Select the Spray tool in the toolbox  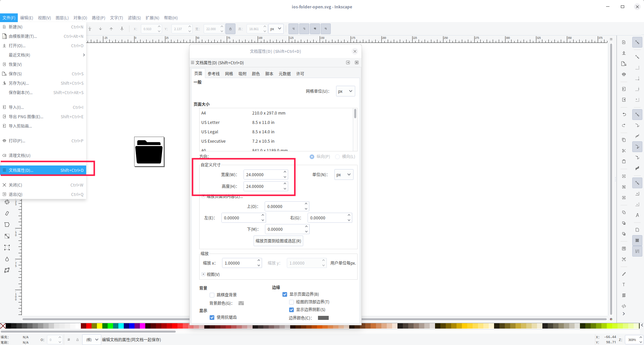7,202
